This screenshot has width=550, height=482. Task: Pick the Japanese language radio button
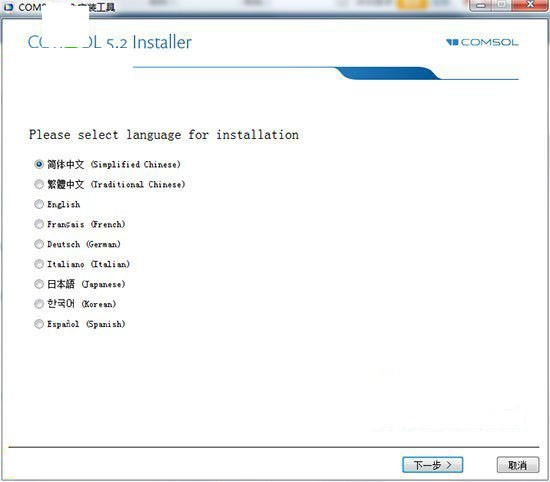[x=39, y=284]
